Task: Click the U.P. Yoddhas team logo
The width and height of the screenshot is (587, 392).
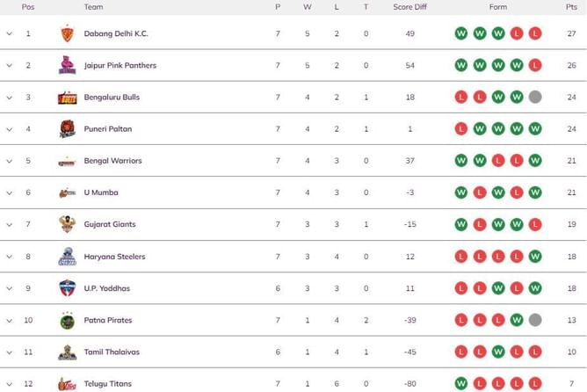Action: 68,288
